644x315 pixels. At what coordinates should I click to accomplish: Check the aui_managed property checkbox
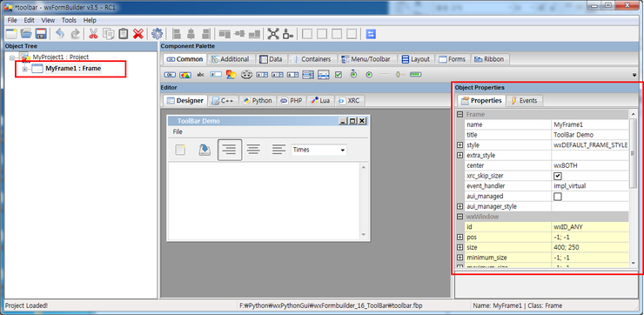557,197
